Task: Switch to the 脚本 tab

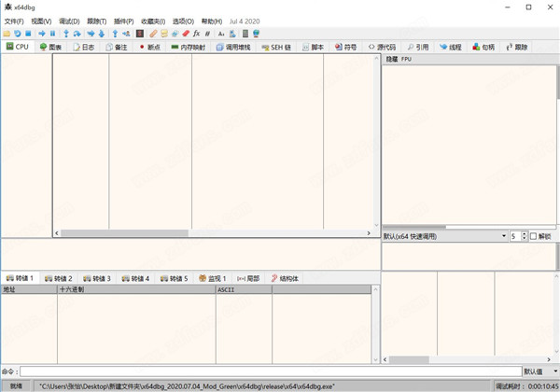Action: click(314, 47)
